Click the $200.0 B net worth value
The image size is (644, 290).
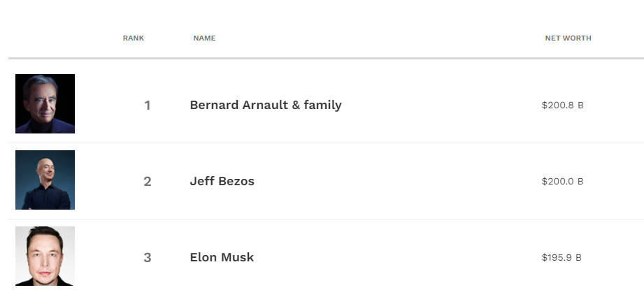[x=563, y=181]
